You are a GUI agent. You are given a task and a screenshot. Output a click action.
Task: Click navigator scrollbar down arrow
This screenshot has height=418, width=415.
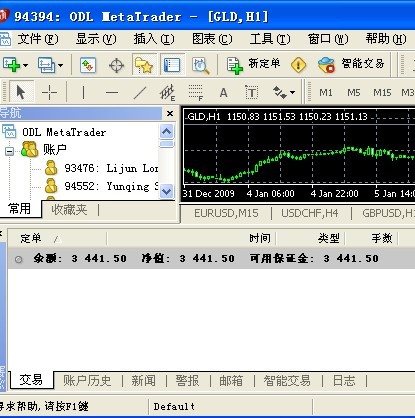point(166,191)
